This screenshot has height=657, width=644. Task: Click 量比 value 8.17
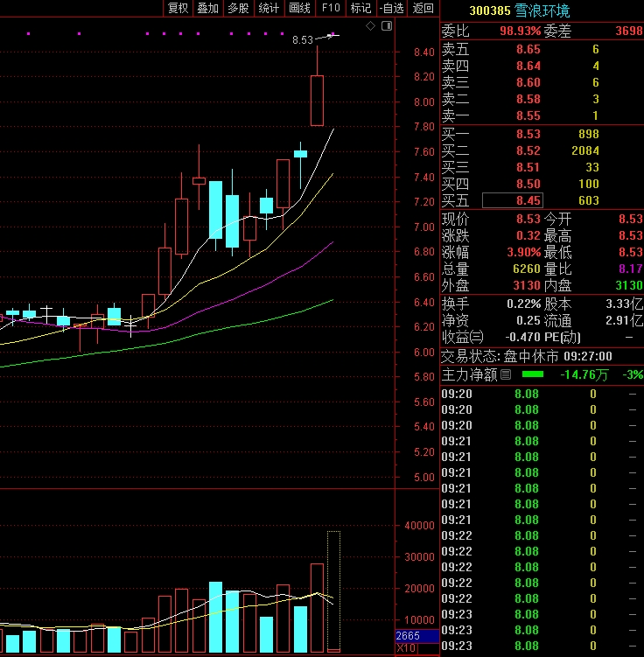(x=631, y=269)
